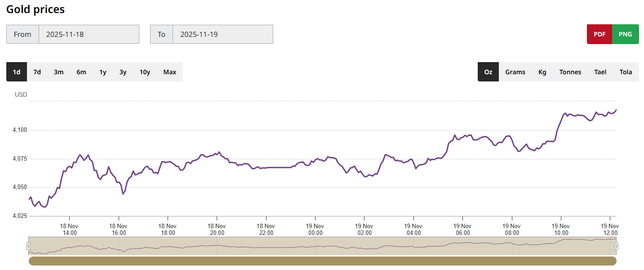This screenshot has height=270, width=644.
Task: Select the 1d time range
Action: point(17,72)
